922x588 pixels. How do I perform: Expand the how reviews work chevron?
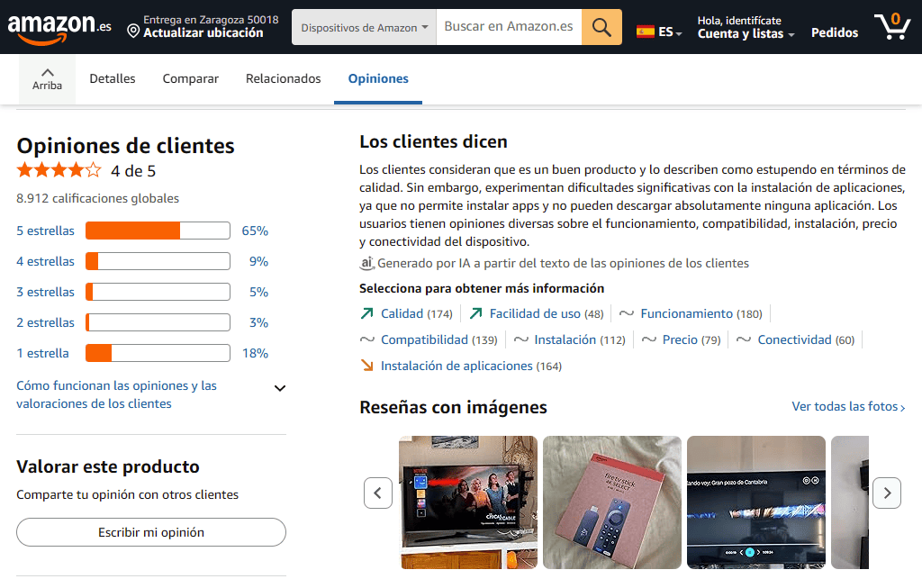(280, 388)
